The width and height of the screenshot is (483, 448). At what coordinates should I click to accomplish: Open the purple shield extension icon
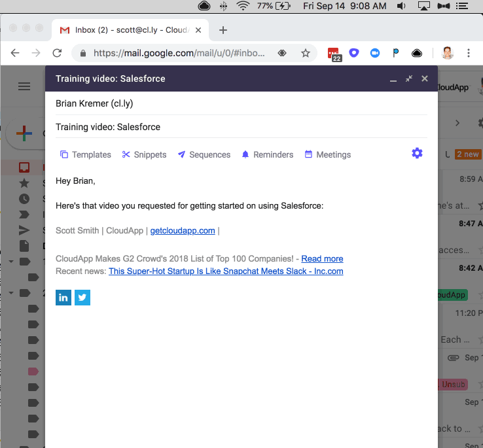354,53
